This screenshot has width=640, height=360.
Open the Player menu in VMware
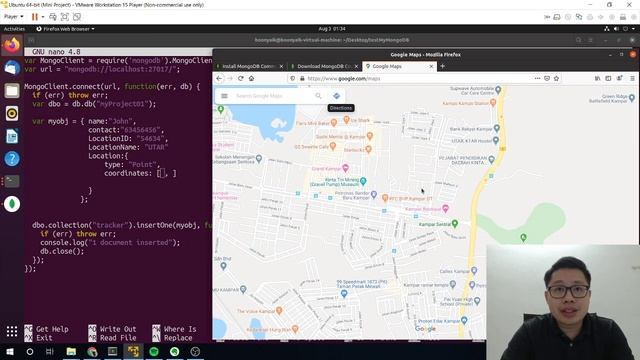coord(13,17)
